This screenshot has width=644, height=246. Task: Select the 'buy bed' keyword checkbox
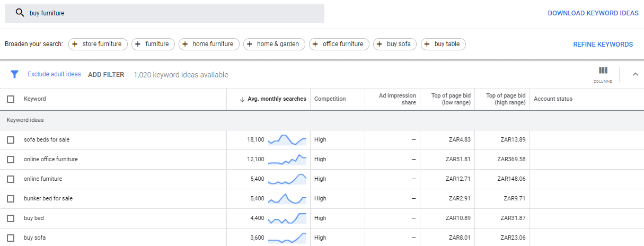click(x=11, y=218)
